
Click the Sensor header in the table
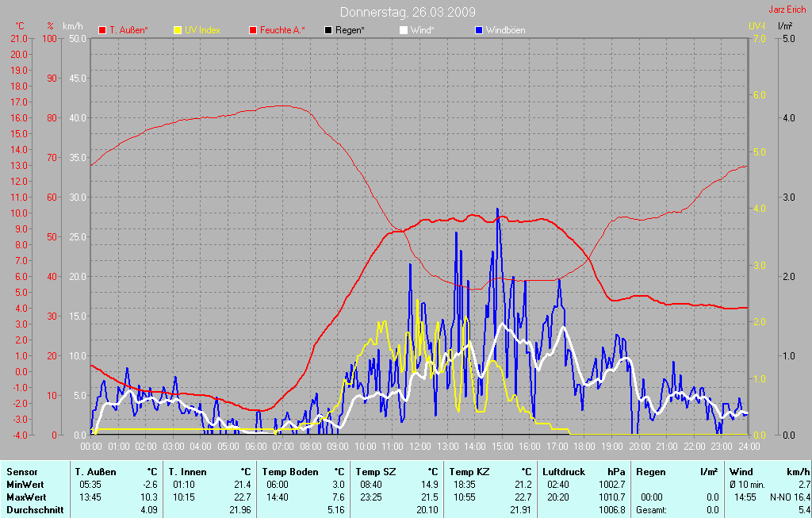(21, 472)
